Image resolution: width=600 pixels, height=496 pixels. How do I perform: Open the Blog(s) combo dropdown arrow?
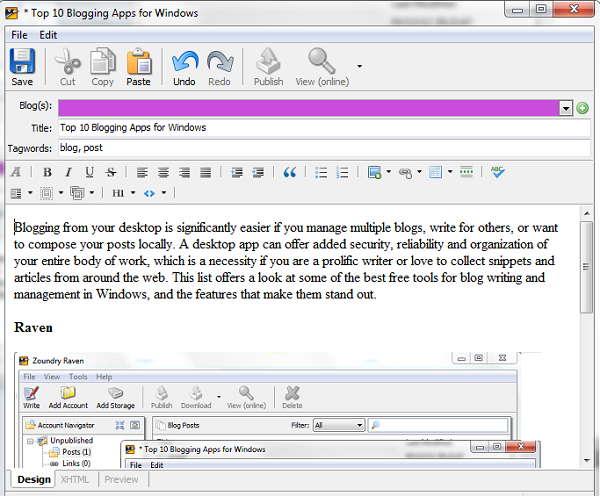[x=566, y=108]
